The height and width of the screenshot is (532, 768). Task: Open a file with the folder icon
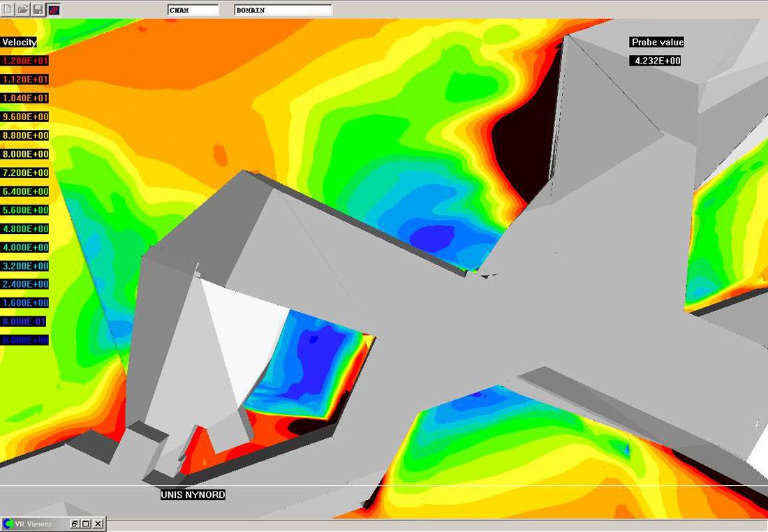(22, 10)
